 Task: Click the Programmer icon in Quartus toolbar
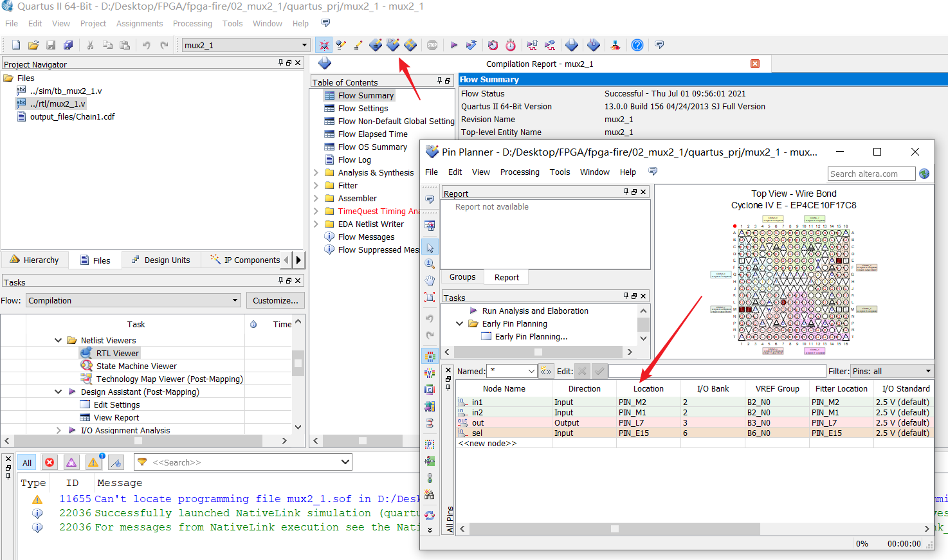[x=594, y=45]
